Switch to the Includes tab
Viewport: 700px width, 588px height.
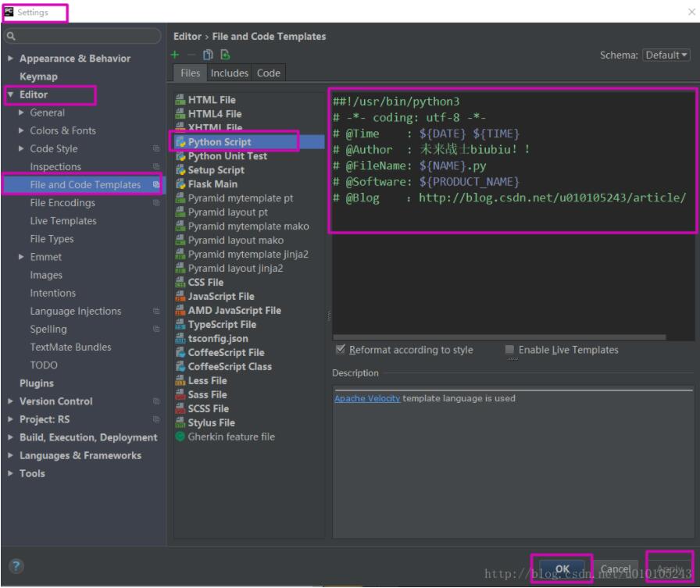(228, 73)
